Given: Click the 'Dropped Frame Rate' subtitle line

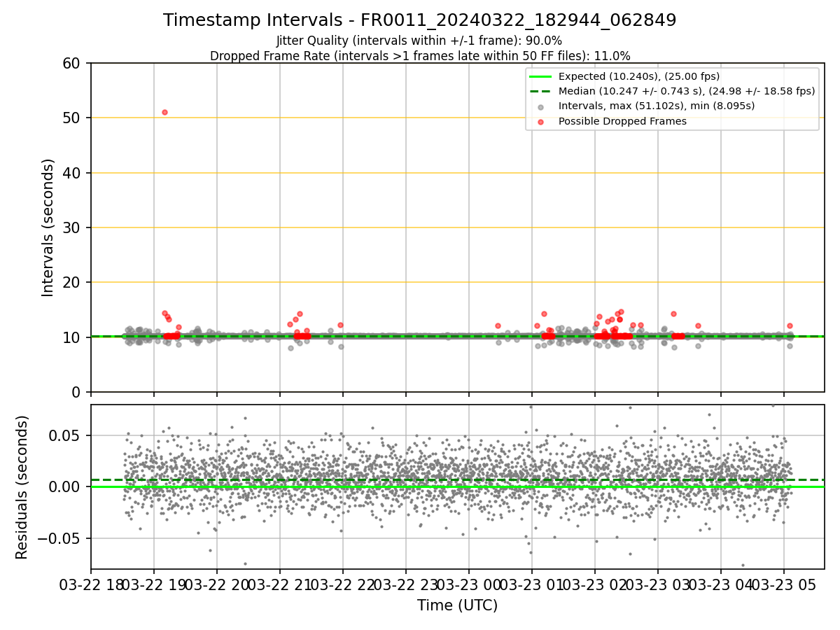Looking at the screenshot, I should [x=420, y=56].
